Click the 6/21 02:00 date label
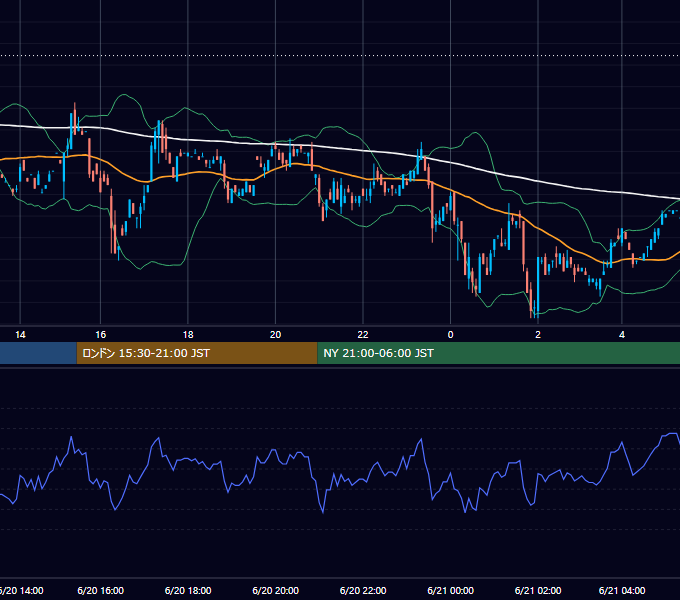 pos(538,590)
